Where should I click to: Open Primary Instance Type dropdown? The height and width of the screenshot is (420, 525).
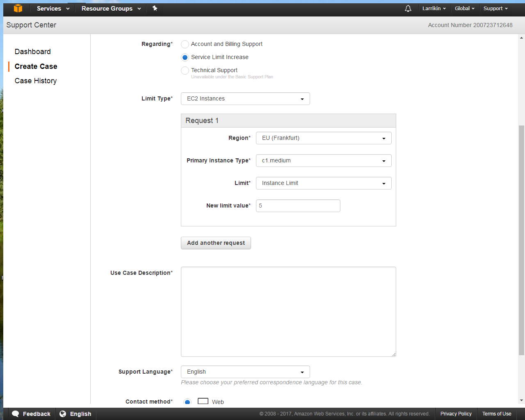(x=324, y=161)
